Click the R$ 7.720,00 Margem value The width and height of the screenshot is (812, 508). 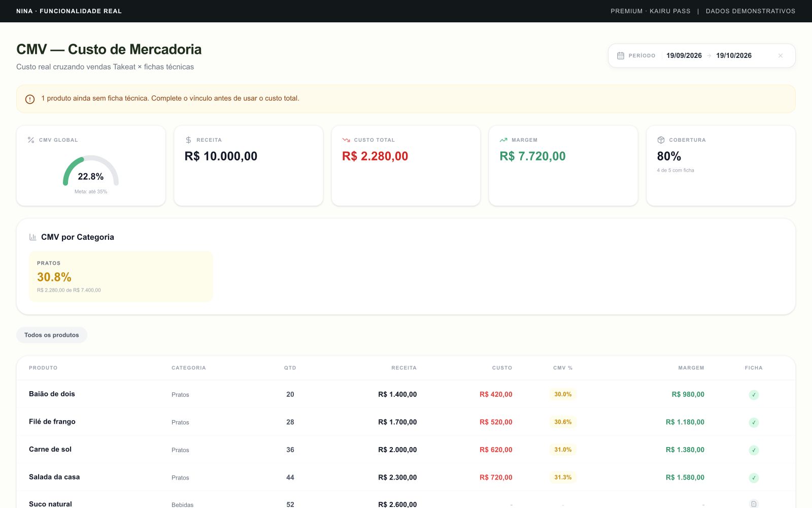pyautogui.click(x=532, y=156)
